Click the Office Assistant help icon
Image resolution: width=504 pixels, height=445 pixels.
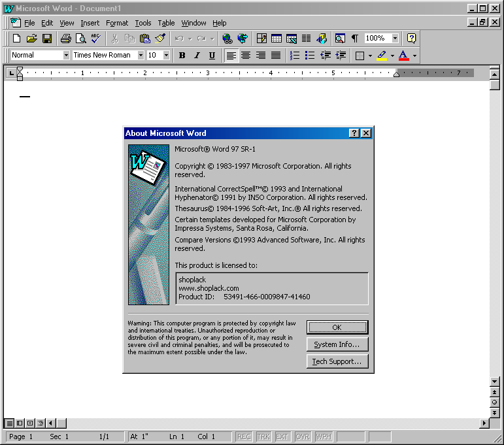pyautogui.click(x=411, y=39)
